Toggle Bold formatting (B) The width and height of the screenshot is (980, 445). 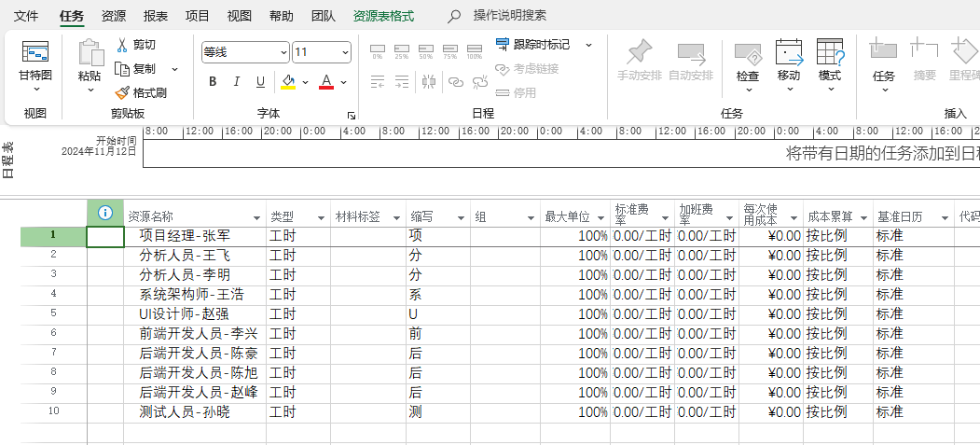213,82
